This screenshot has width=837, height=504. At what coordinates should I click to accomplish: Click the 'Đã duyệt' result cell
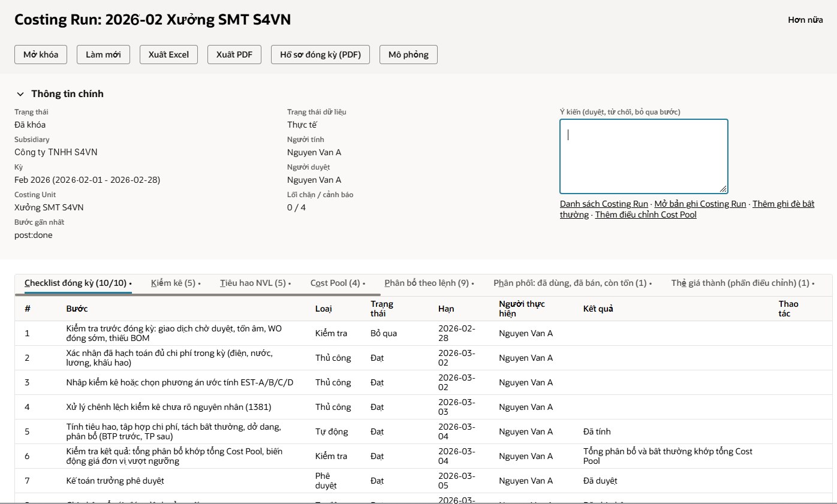[600, 481]
